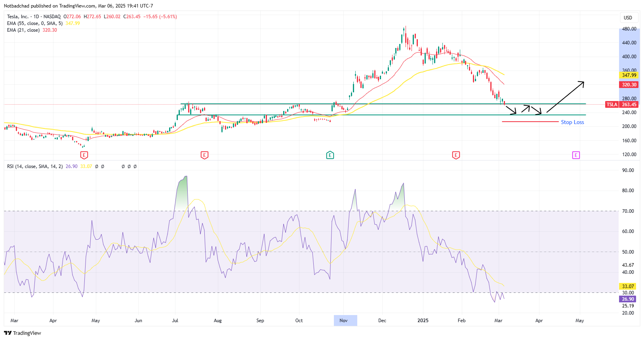This screenshot has width=644, height=340.
Task: Select the 'RSI (14, close, SMA, 14, 2)' legend
Action: (x=35, y=166)
